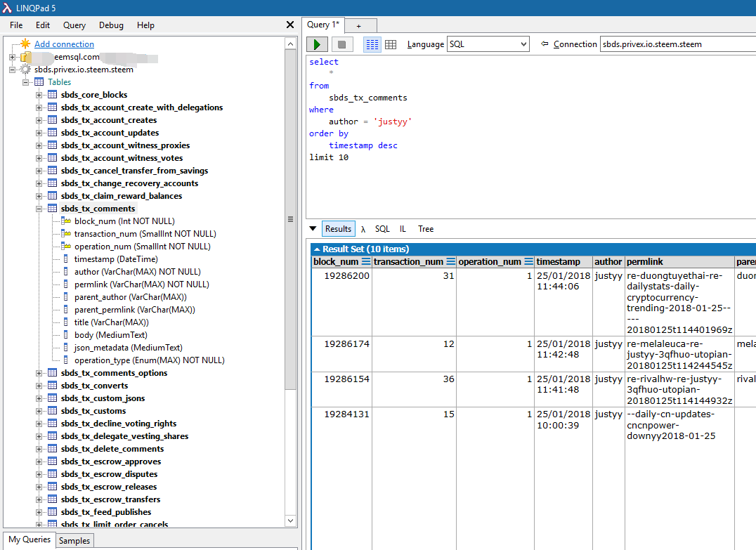
Task: Click the block_num key column icon
Action: coord(66,221)
